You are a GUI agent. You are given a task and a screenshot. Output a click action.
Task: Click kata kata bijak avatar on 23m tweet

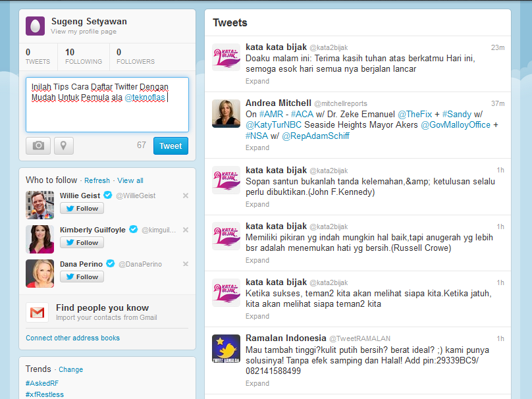(x=226, y=57)
